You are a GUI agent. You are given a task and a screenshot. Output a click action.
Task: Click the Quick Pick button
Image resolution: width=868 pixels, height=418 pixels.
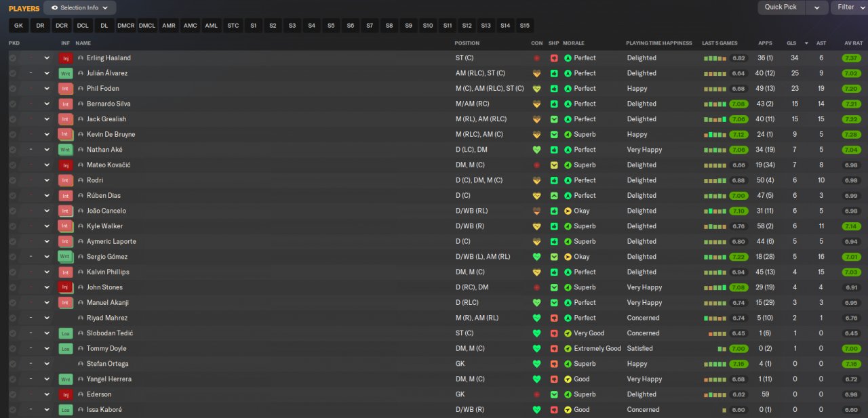pos(781,7)
